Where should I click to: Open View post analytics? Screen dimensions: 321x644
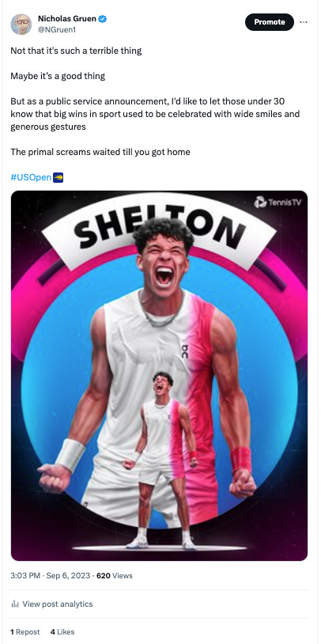click(x=51, y=604)
